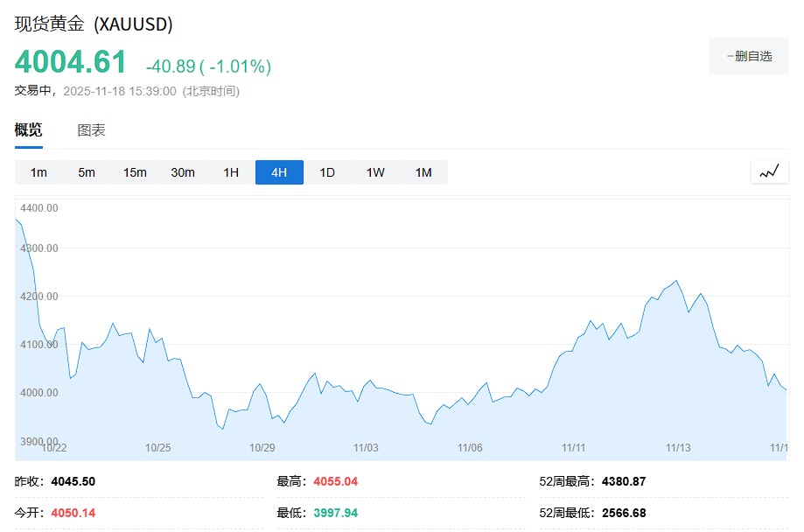
Task: Click the chart peak near 11/13
Action: coord(675,281)
